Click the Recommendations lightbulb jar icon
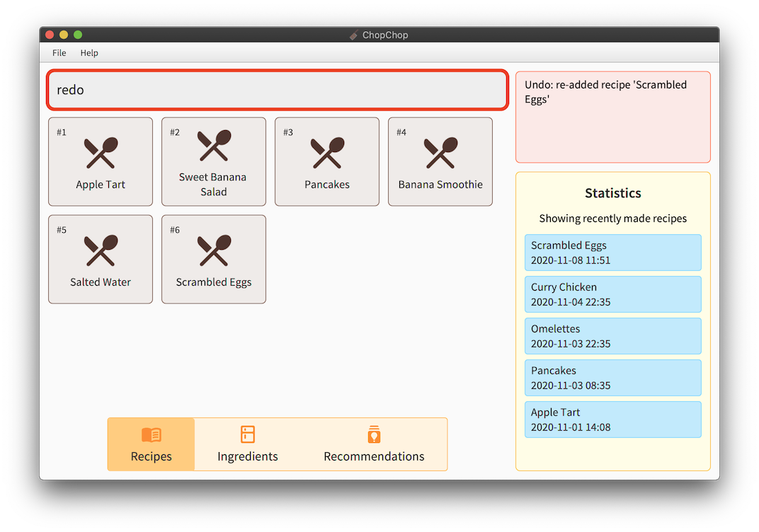Image resolution: width=759 pixels, height=532 pixels. click(374, 434)
